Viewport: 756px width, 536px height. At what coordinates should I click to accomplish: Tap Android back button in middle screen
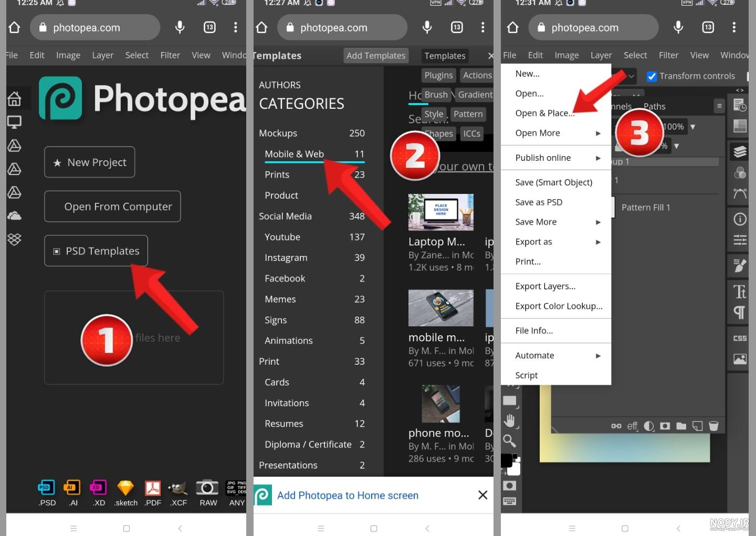(x=427, y=529)
